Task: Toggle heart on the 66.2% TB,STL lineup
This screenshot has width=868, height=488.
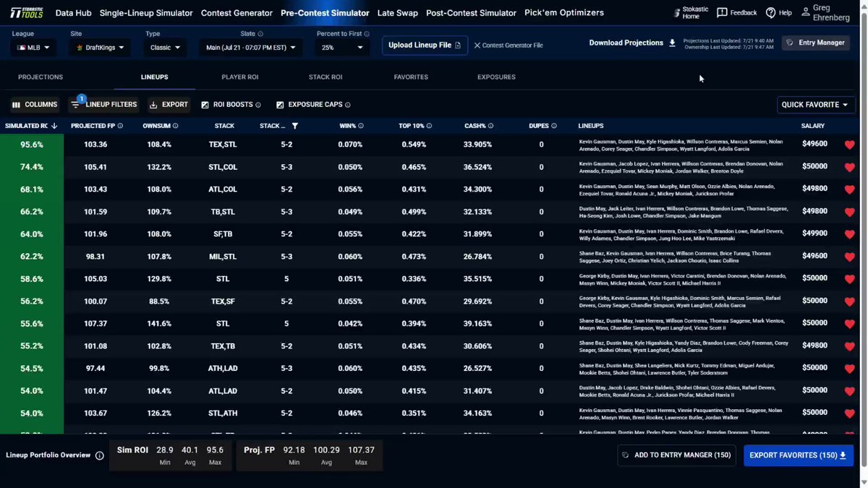Action: tap(850, 212)
